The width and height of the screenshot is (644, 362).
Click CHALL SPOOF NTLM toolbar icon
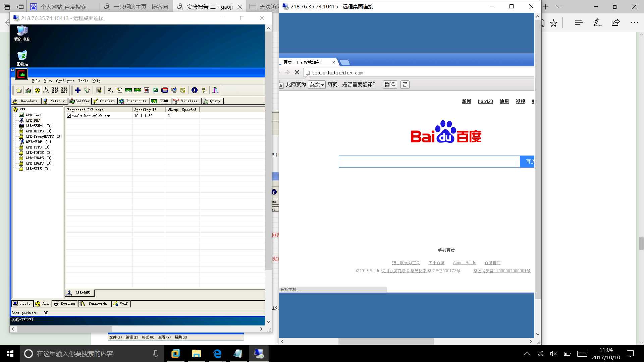(64, 90)
